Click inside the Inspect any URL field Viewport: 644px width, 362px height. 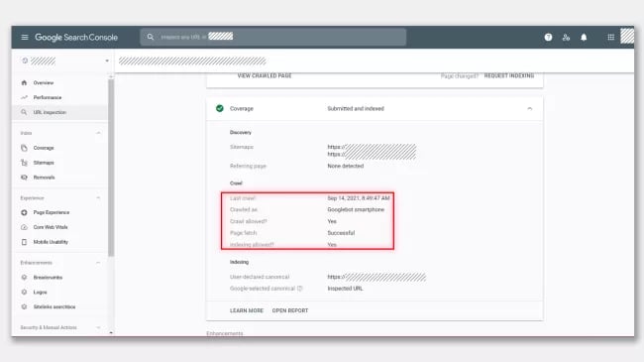[x=273, y=37]
